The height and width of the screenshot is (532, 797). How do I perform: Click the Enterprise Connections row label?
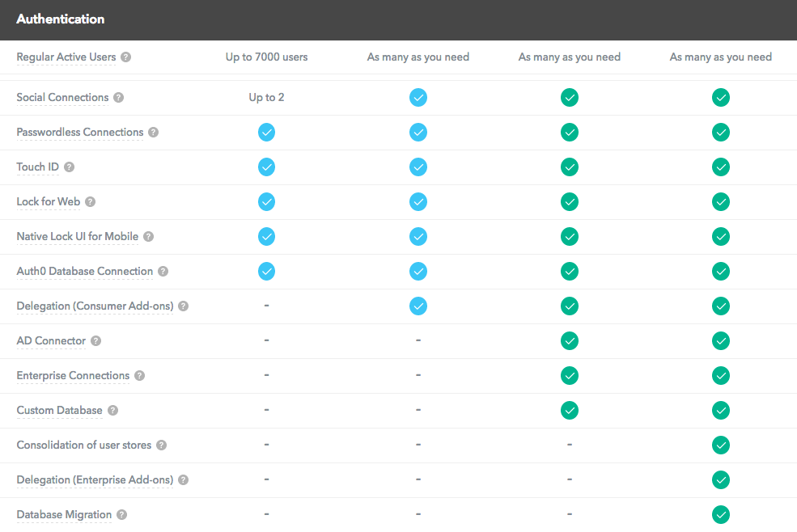pyautogui.click(x=73, y=376)
